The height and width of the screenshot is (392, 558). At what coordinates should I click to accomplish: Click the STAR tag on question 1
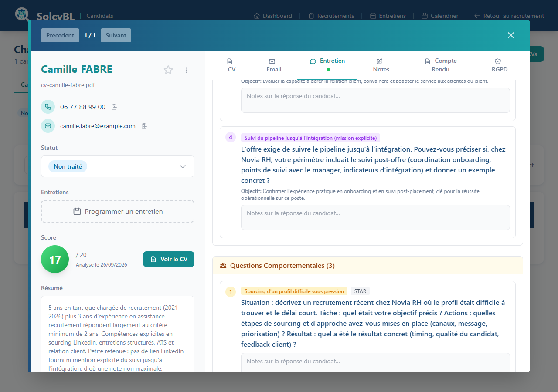pyautogui.click(x=360, y=291)
